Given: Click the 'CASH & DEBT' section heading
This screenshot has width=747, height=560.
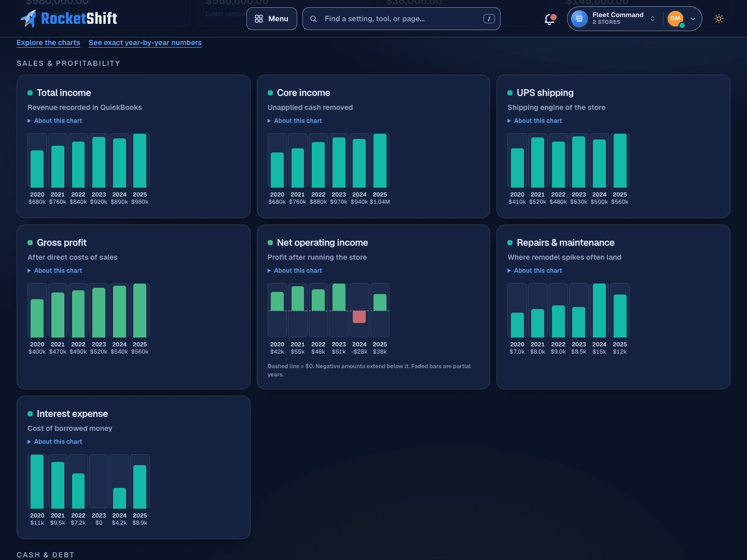Looking at the screenshot, I should pyautogui.click(x=46, y=555).
